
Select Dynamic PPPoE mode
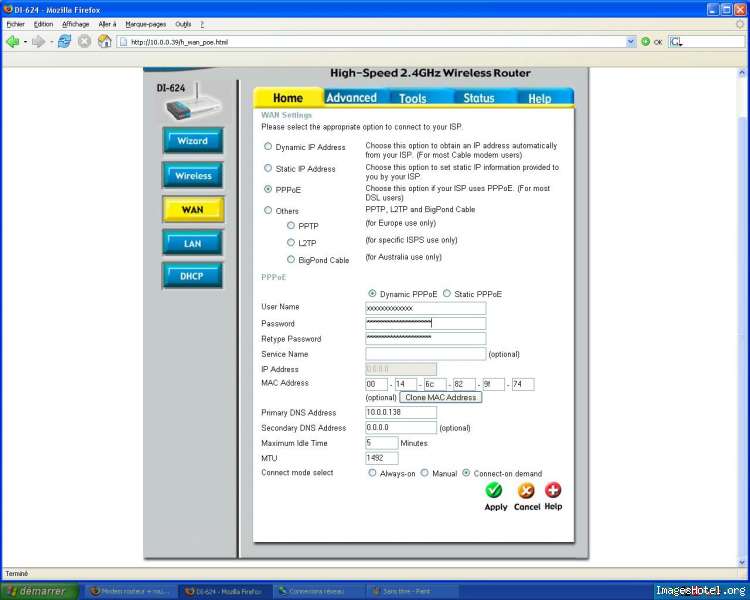tap(372, 293)
